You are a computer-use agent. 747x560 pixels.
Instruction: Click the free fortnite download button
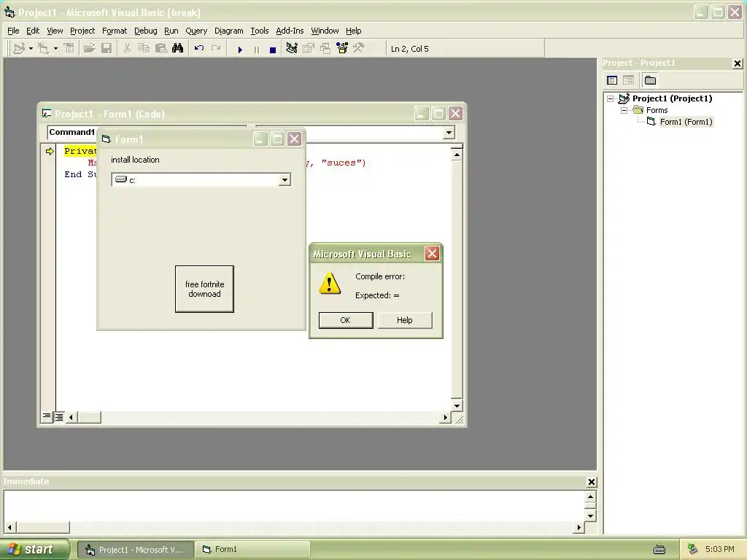204,289
